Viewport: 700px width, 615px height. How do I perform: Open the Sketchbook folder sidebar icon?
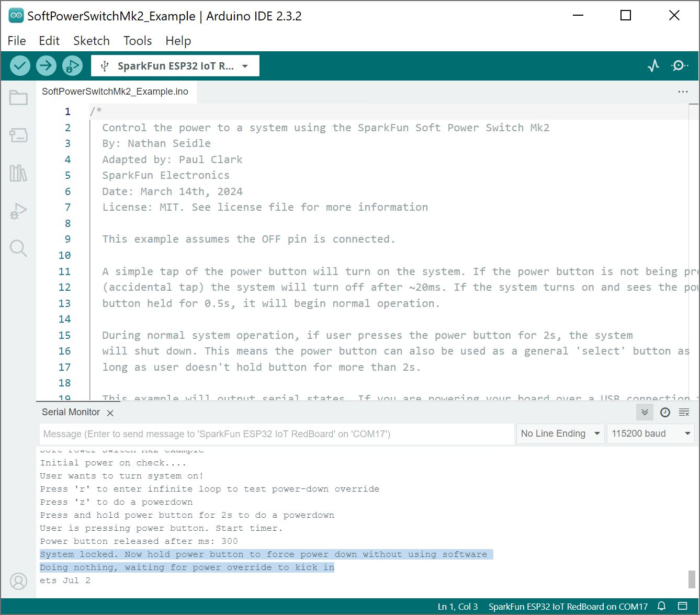pyautogui.click(x=18, y=98)
